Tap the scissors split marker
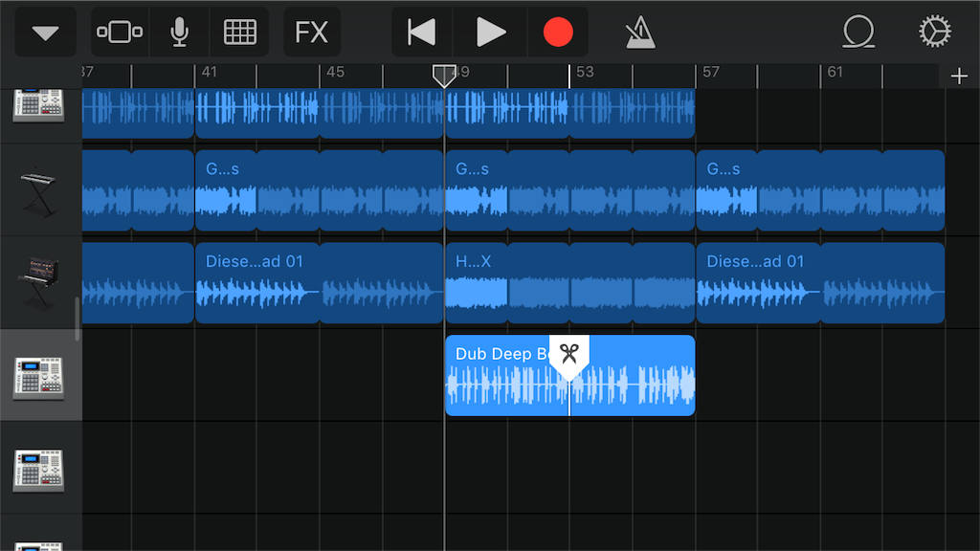This screenshot has height=551, width=980. 568,357
